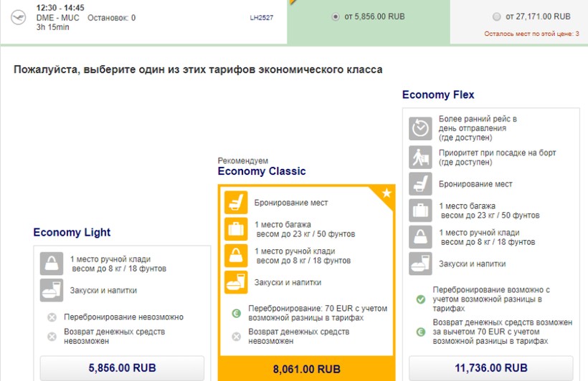This screenshot has height=381, width=588.
Task: Choose Economy Classic for 8,061.00 RUB
Action: 306,370
